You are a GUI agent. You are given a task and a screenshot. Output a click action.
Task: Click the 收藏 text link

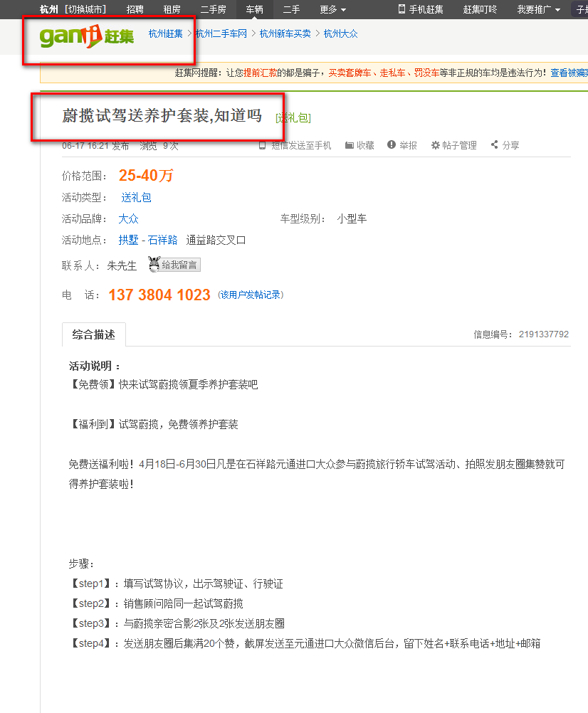(365, 145)
